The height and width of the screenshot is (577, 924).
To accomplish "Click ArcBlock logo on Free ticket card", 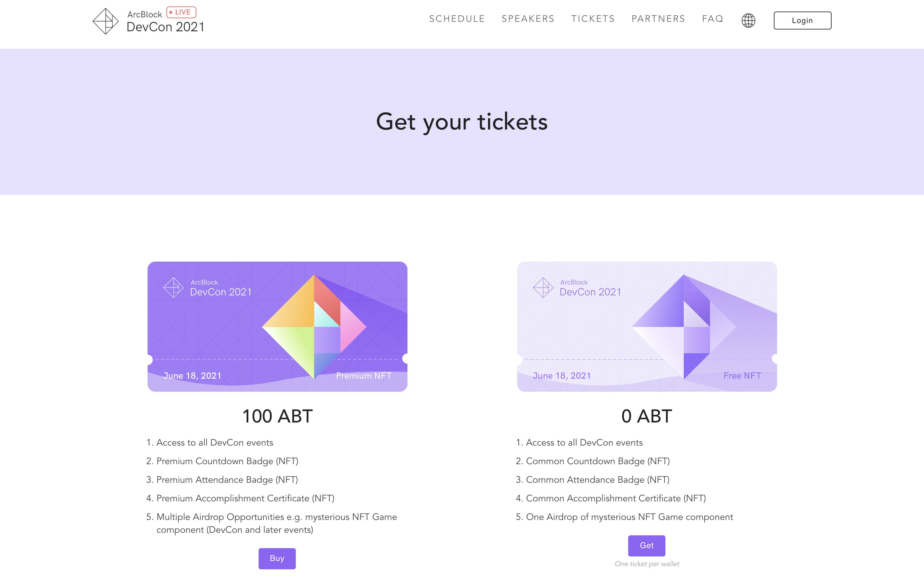I will (543, 287).
